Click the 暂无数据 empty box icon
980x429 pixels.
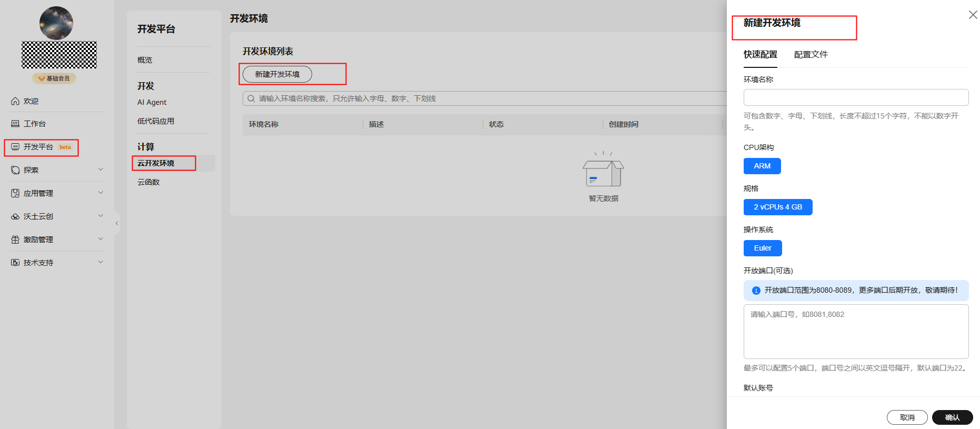(x=603, y=169)
